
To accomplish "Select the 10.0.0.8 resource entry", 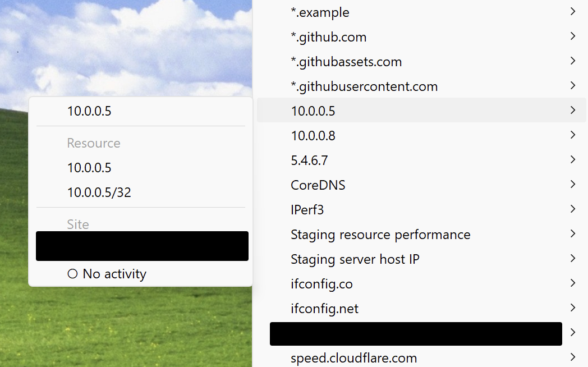I will point(313,136).
